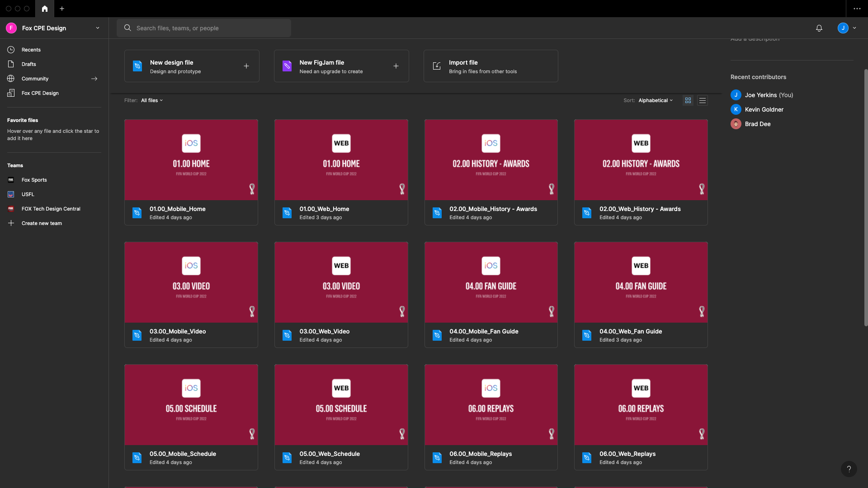Open the Home tab icon

click(44, 9)
